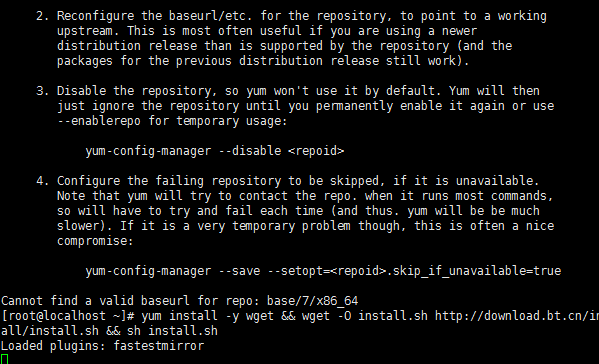Click the '--setopt=<repoid>.skip_if_unavailable=true' text

point(414,271)
